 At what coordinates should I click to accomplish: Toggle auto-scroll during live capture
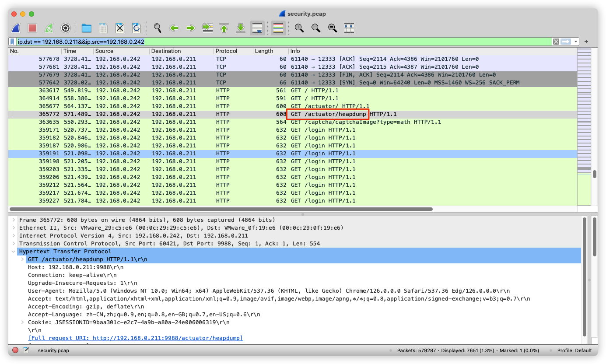(x=257, y=28)
